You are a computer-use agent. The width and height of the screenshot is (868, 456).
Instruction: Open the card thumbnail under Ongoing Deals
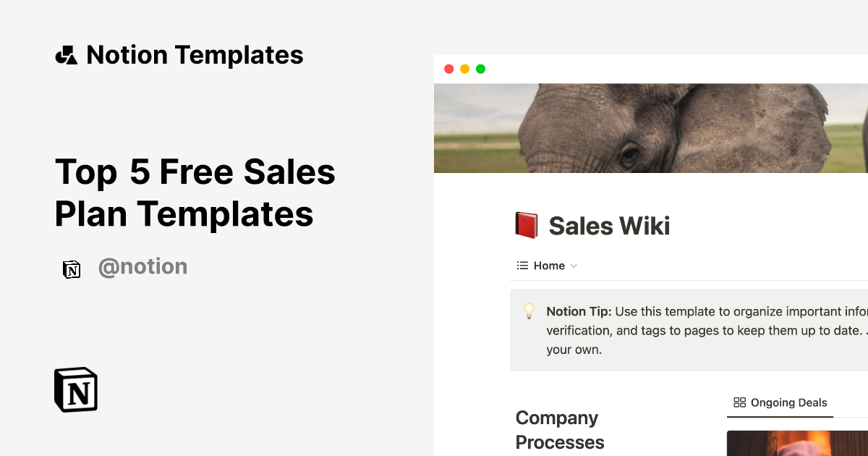click(x=796, y=443)
